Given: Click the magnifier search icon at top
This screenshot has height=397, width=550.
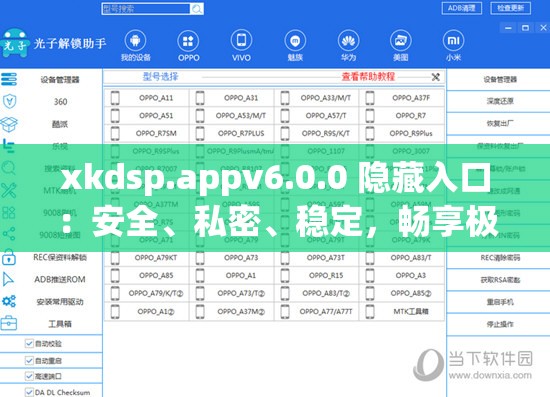Looking at the screenshot, I should tap(197, 9).
